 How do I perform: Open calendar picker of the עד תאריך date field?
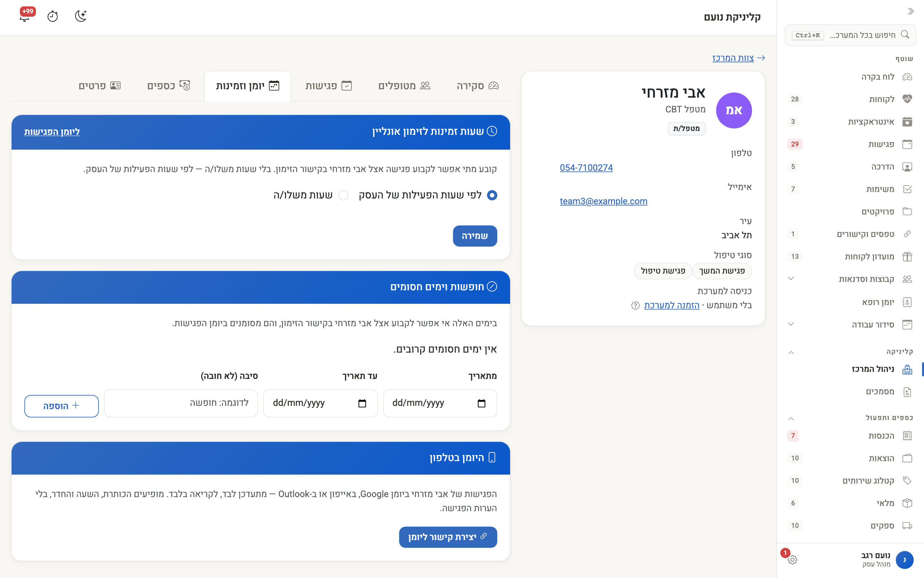(362, 403)
